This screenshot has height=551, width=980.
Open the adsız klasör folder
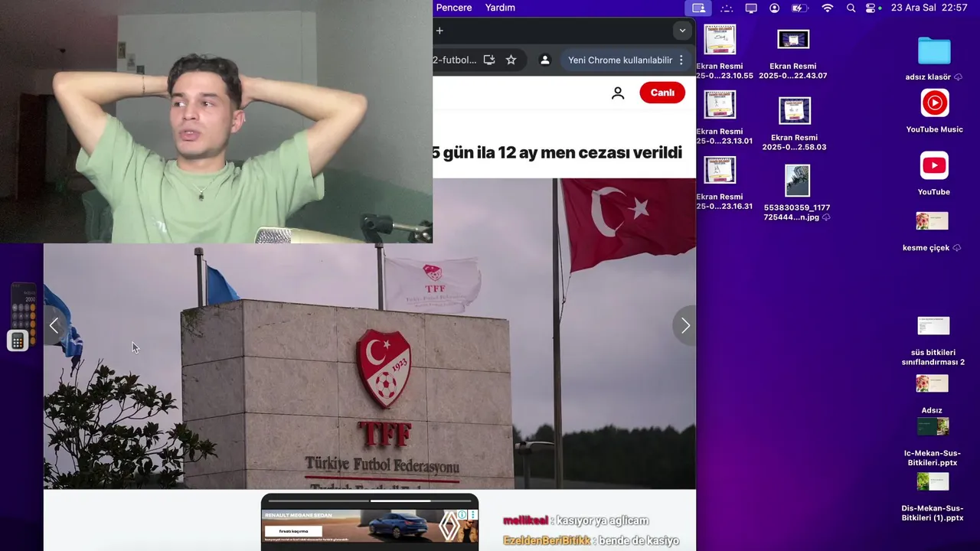point(934,51)
